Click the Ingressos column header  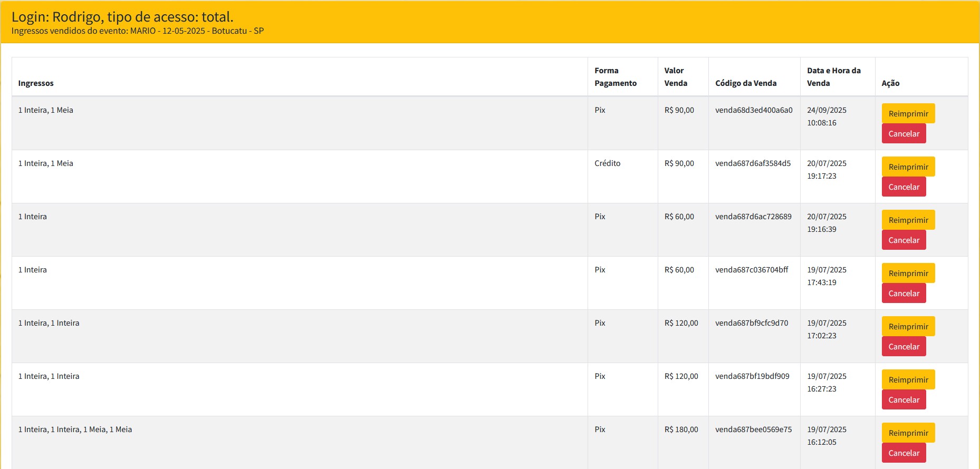coord(36,83)
